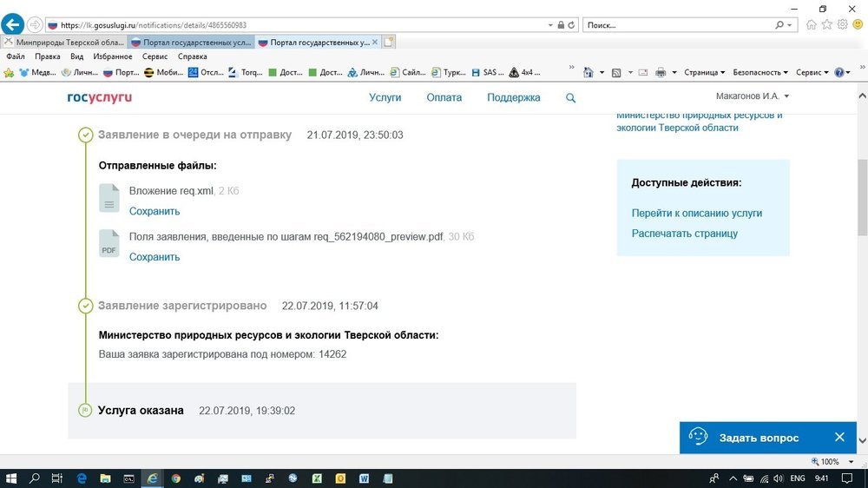Click the smiley feedback icon
The width and height of the screenshot is (868, 488).
[x=858, y=24]
